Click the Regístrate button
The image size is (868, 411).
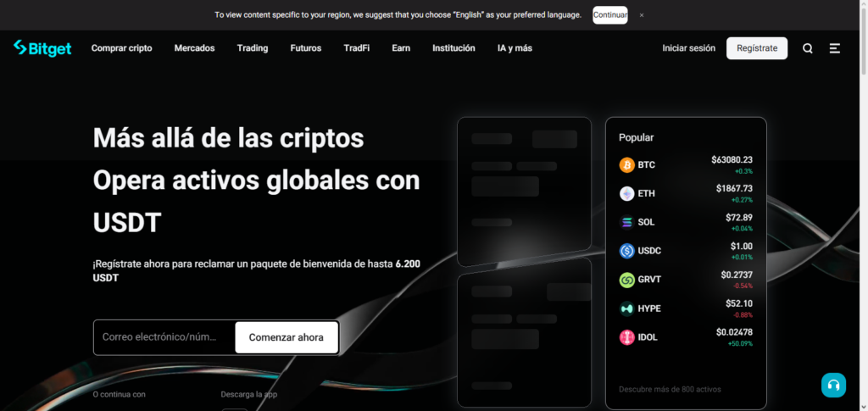point(757,48)
